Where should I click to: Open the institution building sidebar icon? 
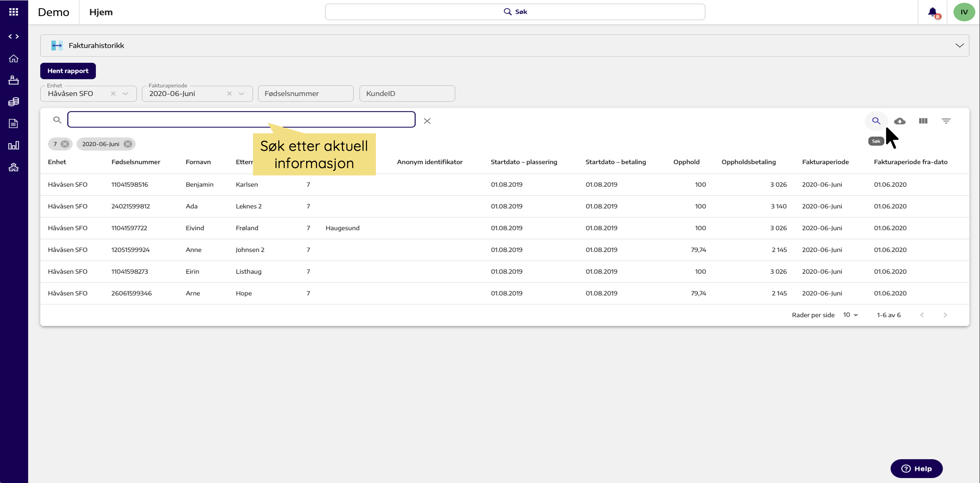[14, 167]
